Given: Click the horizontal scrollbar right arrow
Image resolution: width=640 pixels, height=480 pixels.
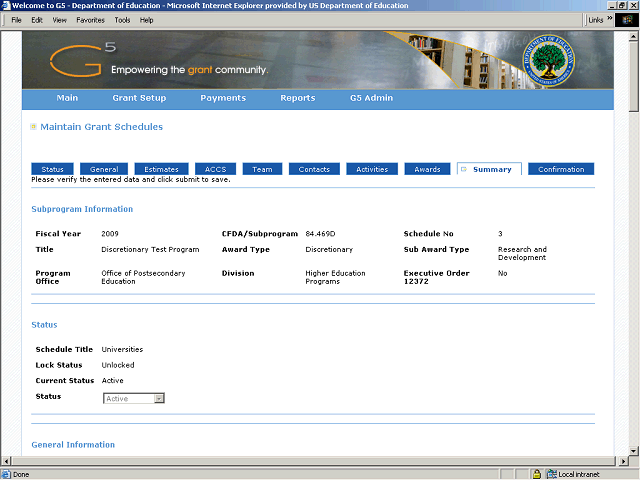Looking at the screenshot, I should 623,461.
